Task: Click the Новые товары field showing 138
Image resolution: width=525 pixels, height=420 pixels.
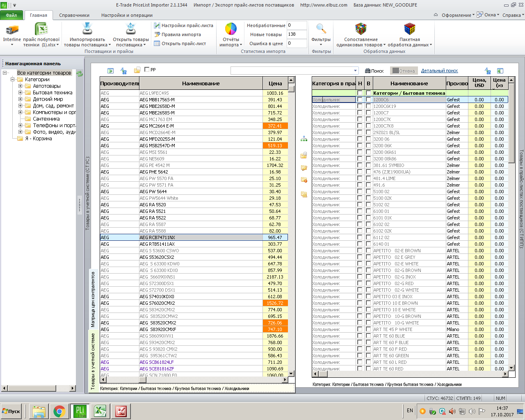Action: 297,34
